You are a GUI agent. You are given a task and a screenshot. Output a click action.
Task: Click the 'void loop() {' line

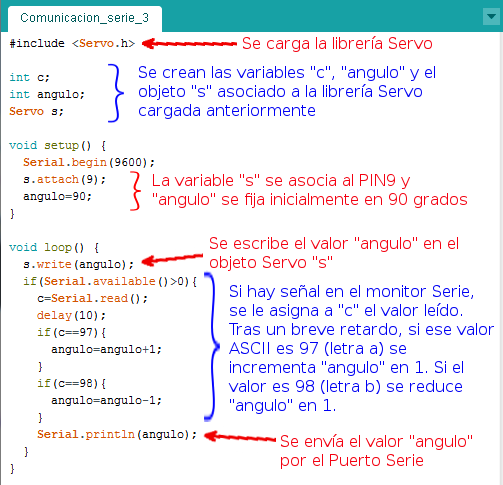54,248
